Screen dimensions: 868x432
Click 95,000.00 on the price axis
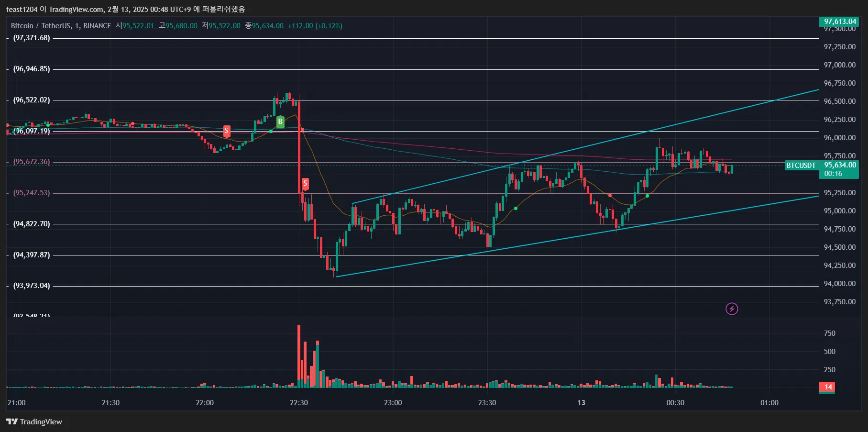tap(839, 211)
